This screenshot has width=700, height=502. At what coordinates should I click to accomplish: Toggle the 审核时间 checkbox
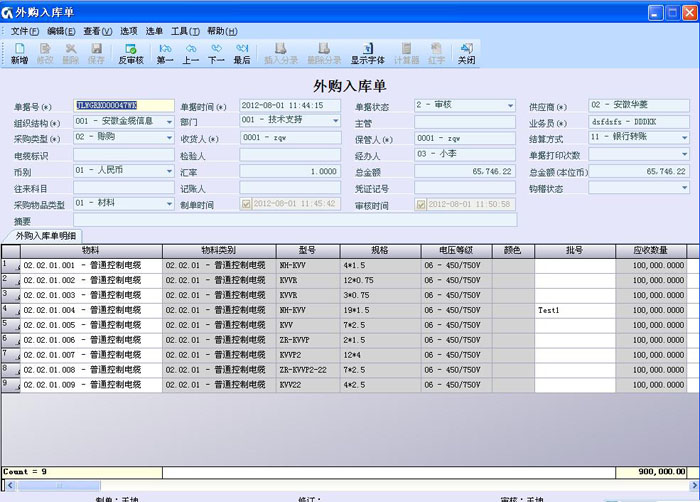421,204
